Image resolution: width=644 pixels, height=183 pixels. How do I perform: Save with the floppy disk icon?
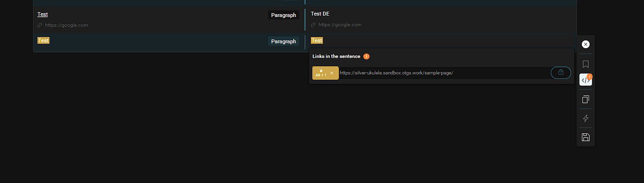point(586,137)
